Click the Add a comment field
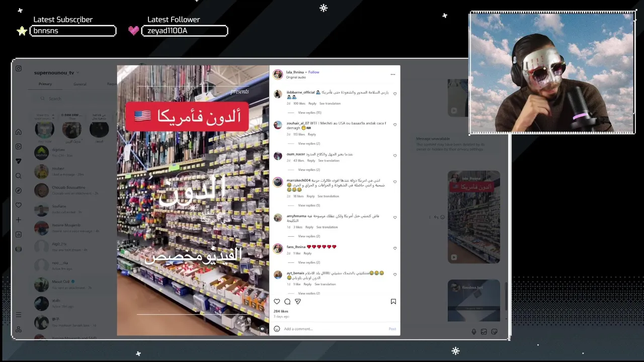The height and width of the screenshot is (362, 644). (335, 329)
